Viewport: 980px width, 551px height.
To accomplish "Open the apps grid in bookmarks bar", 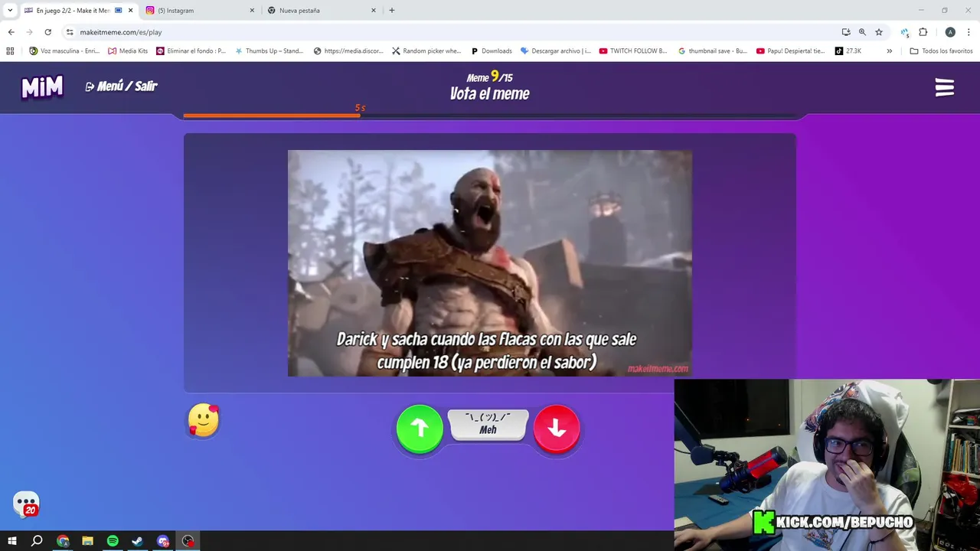I will point(10,51).
